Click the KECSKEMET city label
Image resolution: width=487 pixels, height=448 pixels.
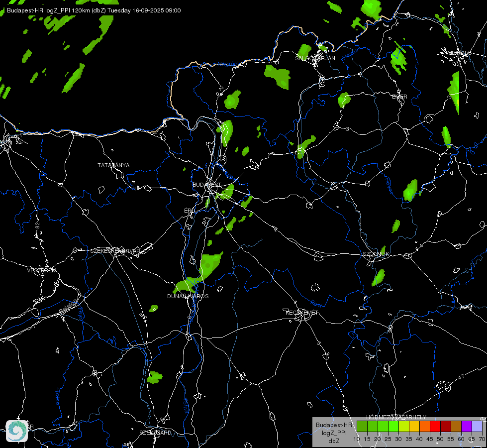pos(302,313)
